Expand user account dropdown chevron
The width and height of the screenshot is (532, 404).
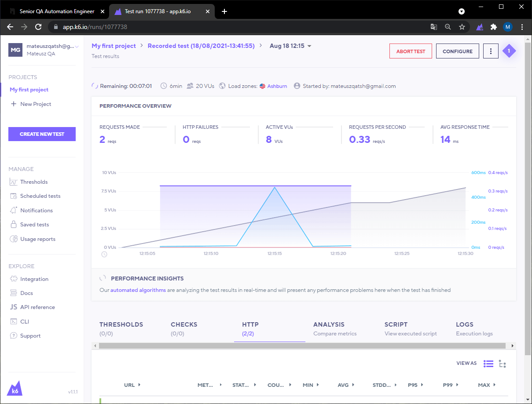[x=77, y=46]
